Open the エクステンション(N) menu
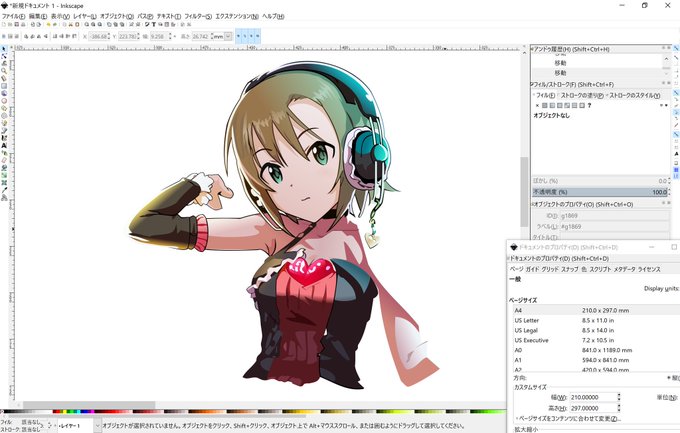This screenshot has width=680, height=433. [237, 16]
